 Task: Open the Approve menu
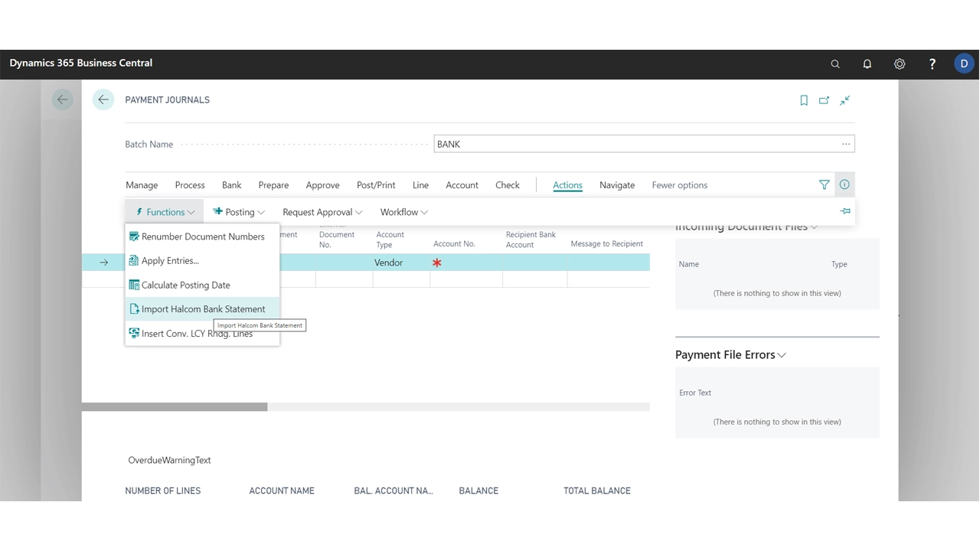(x=323, y=185)
